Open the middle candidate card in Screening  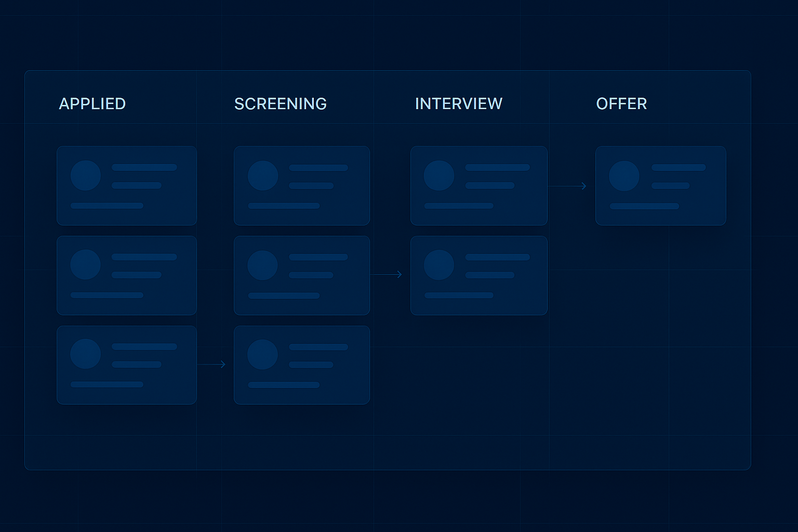tap(302, 275)
